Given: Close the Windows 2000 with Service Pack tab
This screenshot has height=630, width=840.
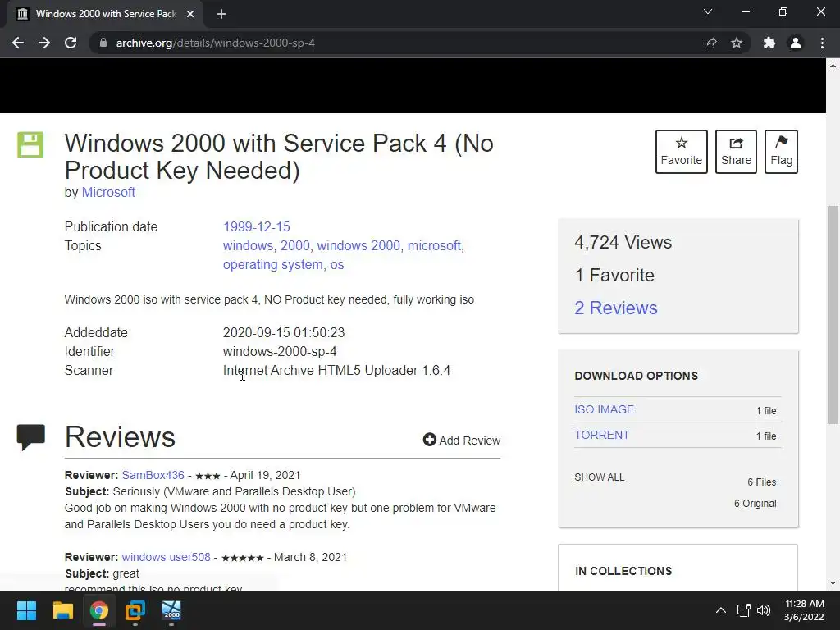Looking at the screenshot, I should tap(190, 14).
